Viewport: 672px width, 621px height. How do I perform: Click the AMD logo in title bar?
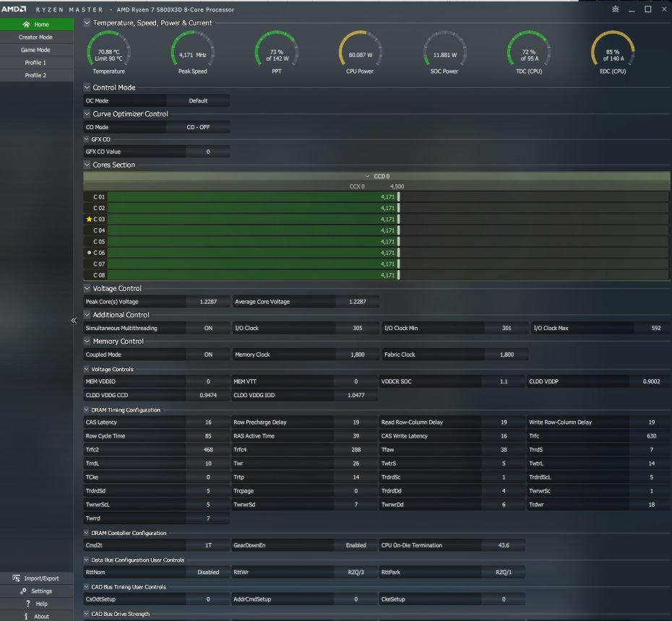(14, 9)
